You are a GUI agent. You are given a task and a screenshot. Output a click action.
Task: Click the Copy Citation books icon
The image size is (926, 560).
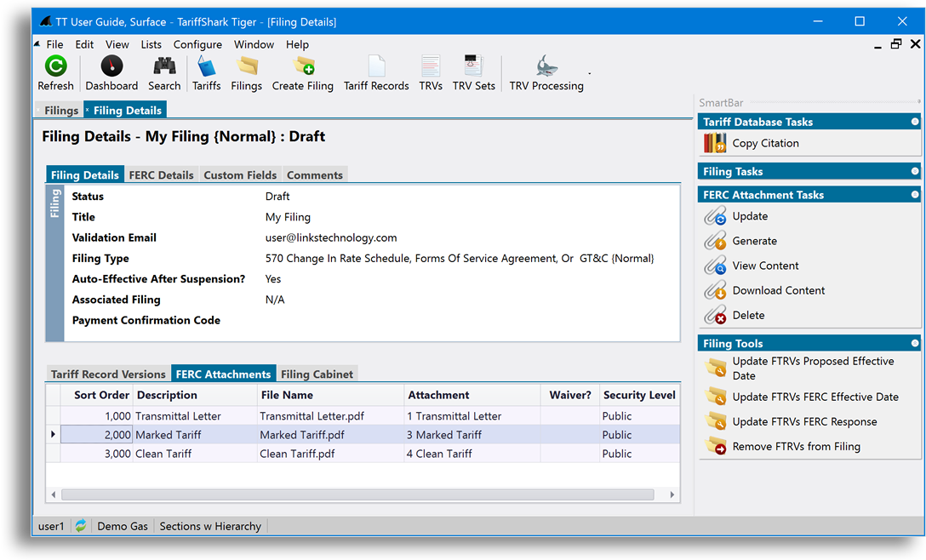click(x=715, y=143)
